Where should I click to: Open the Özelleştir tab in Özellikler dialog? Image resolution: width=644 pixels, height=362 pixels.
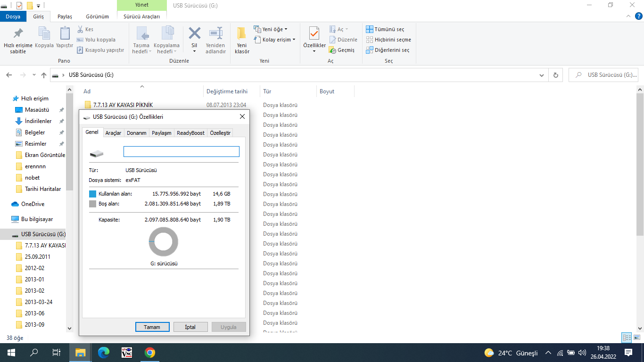[220, 133]
